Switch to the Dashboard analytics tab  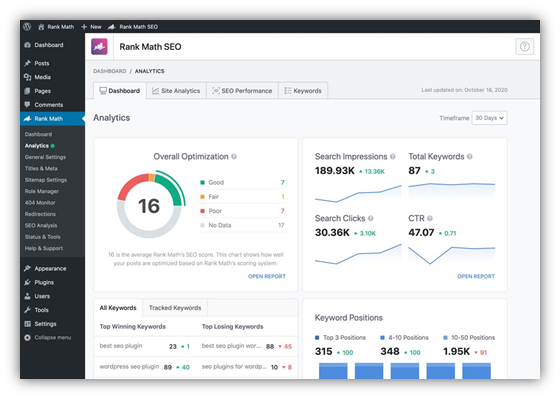pos(120,91)
